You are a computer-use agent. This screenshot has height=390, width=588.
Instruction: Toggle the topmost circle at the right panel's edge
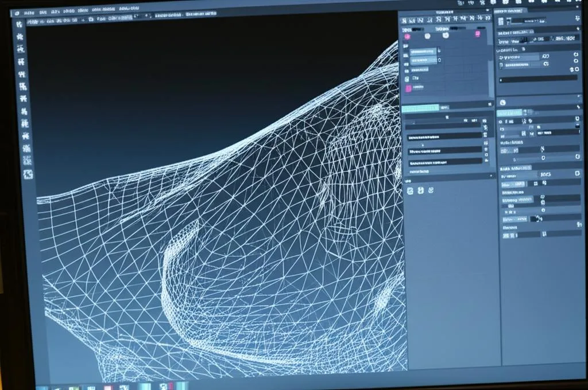click(x=576, y=54)
